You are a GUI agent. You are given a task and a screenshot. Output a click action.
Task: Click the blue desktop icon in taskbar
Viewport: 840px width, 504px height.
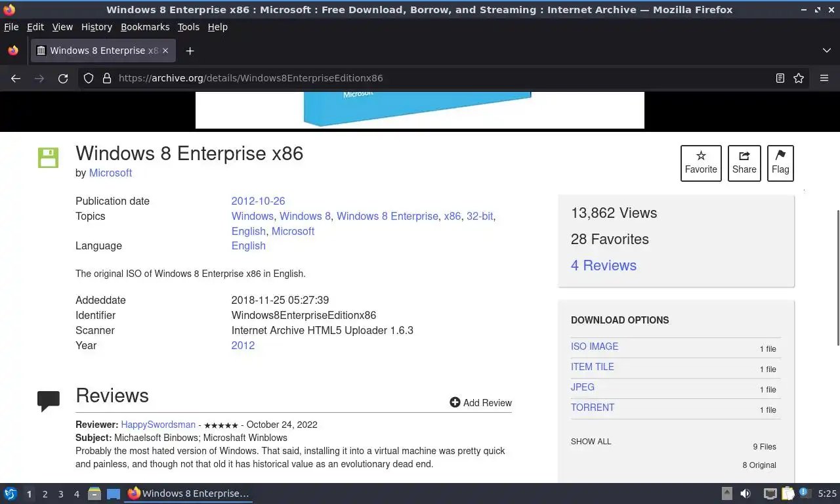pos(114,493)
